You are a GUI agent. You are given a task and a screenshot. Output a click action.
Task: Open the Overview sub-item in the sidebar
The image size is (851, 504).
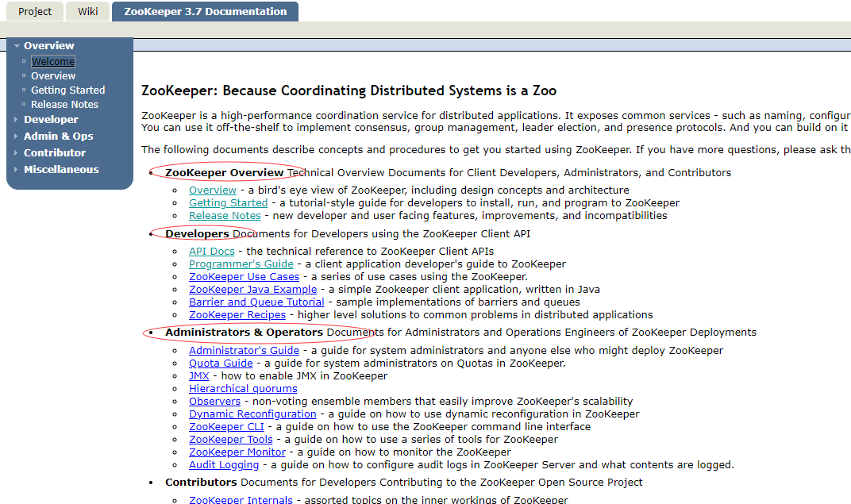click(53, 76)
